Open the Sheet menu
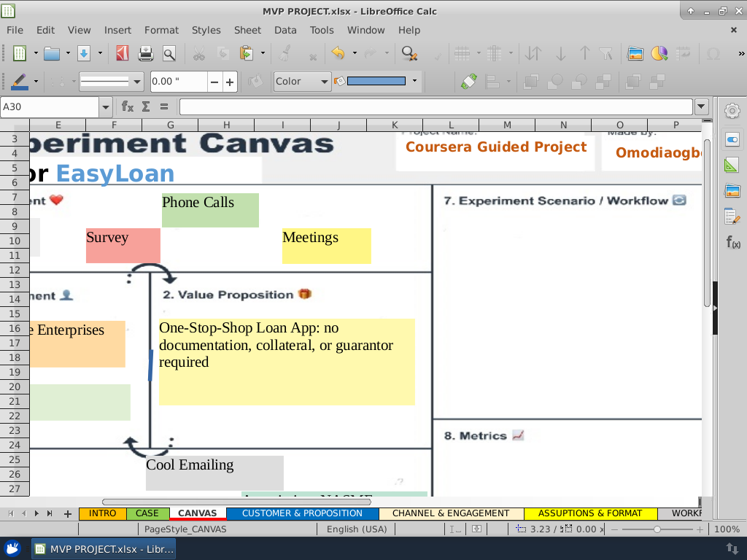Image resolution: width=747 pixels, height=560 pixels. point(247,30)
